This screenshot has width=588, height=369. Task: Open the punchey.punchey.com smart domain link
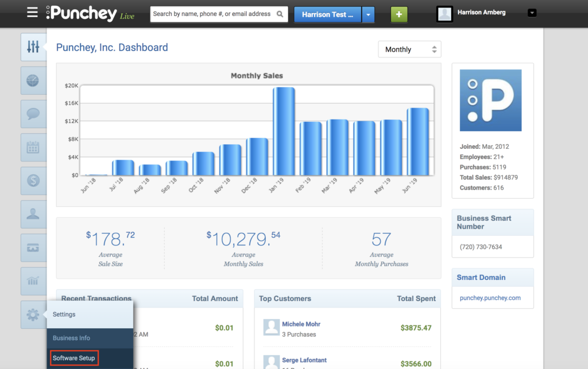point(490,298)
